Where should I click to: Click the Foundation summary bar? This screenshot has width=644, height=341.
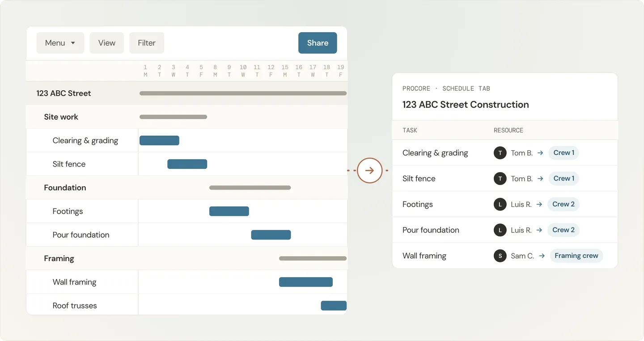[250, 188]
